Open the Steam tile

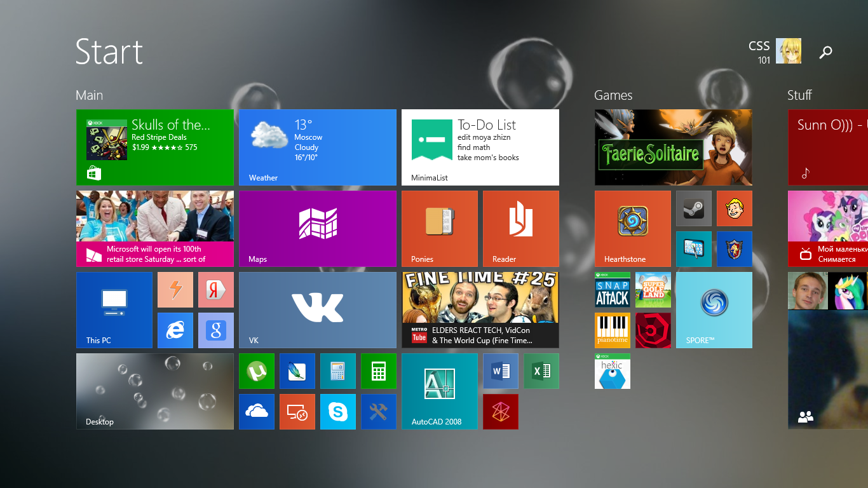[693, 208]
